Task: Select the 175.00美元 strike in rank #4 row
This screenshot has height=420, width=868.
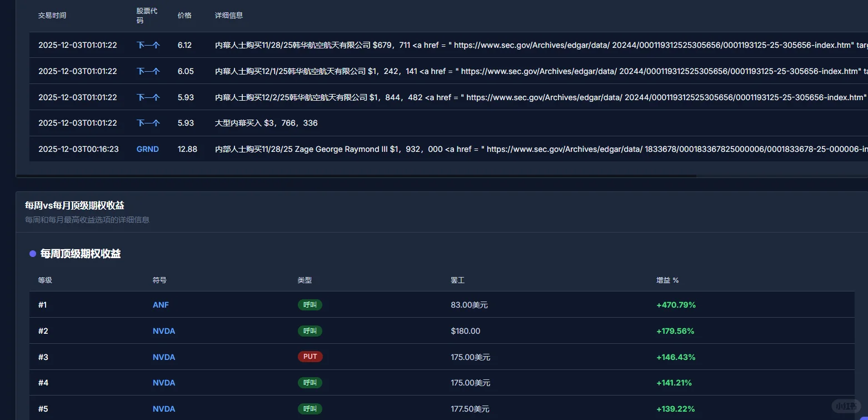Action: point(471,383)
